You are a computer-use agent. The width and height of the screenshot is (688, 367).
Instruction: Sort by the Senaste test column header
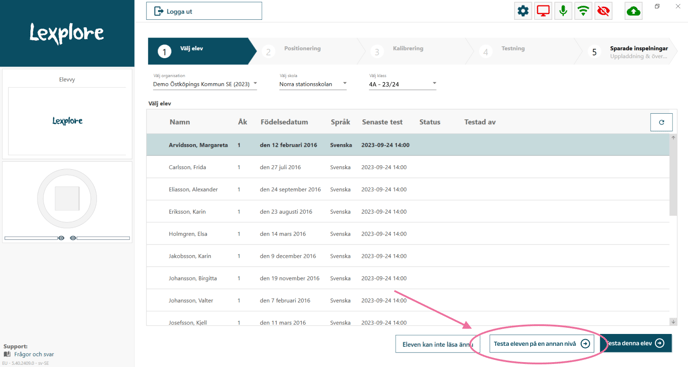(x=382, y=122)
